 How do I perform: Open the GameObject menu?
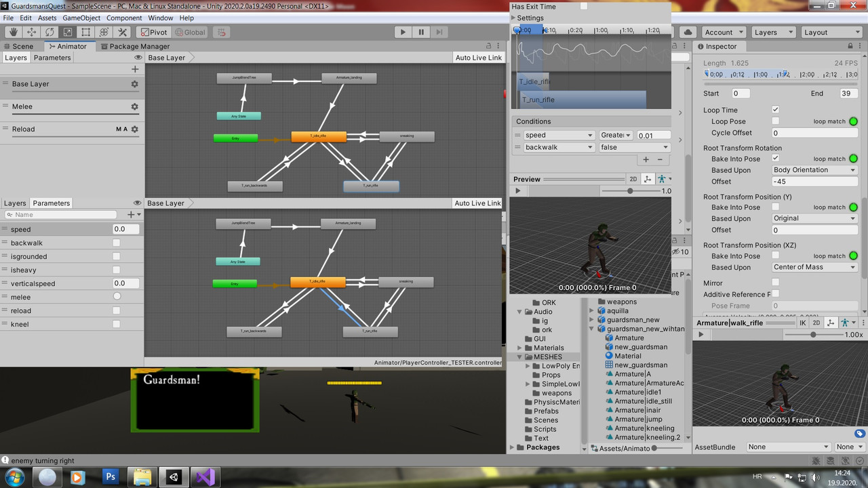[x=81, y=18]
